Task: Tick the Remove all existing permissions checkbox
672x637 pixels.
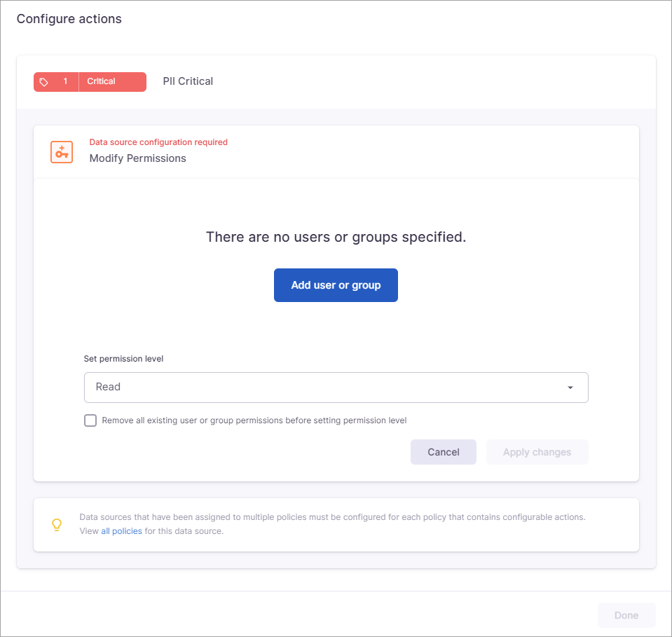Action: tap(90, 420)
